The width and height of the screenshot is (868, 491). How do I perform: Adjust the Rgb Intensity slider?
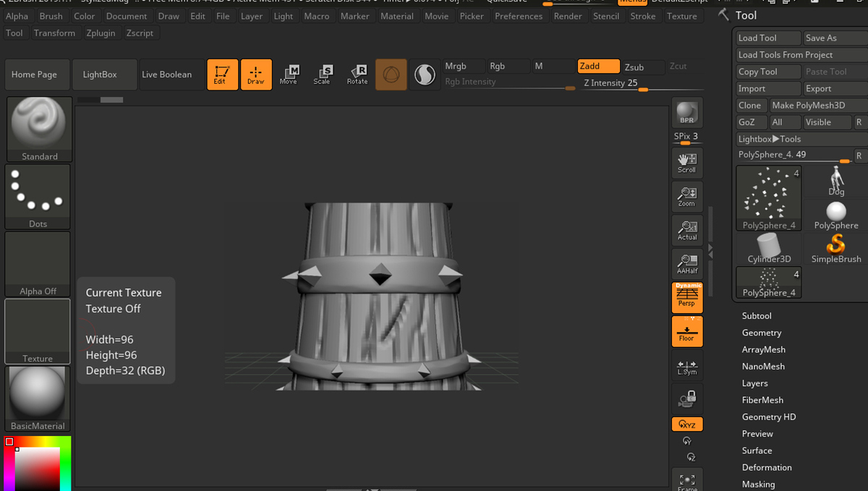(509, 82)
